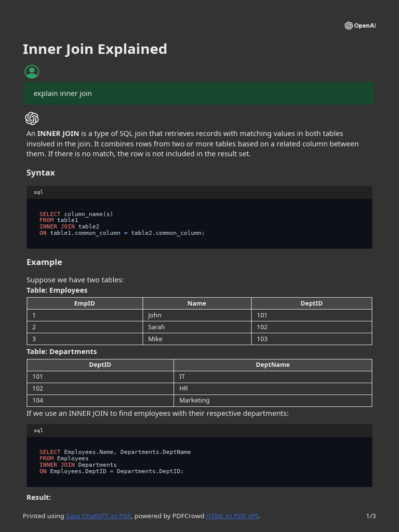
Task: Click the Table: Departments label
Action: coord(61,352)
